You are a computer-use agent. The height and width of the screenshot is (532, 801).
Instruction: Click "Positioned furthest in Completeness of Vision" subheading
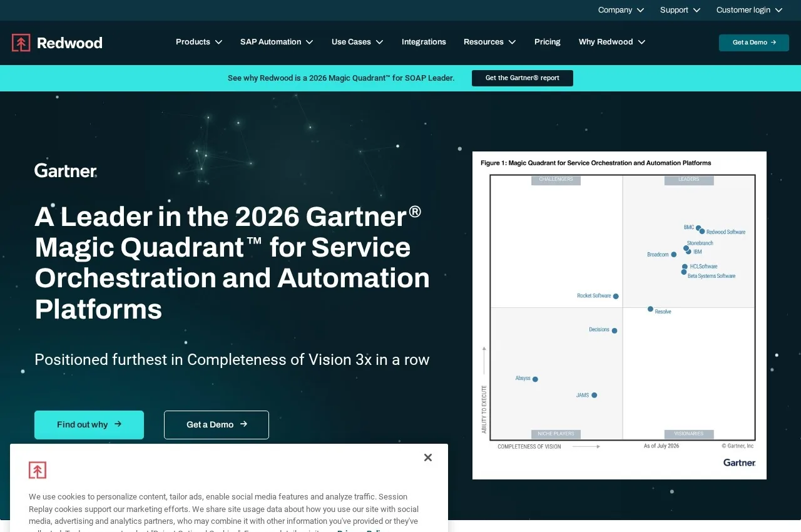(232, 360)
